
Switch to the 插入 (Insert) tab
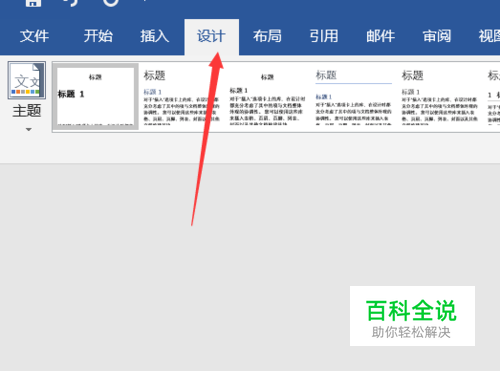155,36
